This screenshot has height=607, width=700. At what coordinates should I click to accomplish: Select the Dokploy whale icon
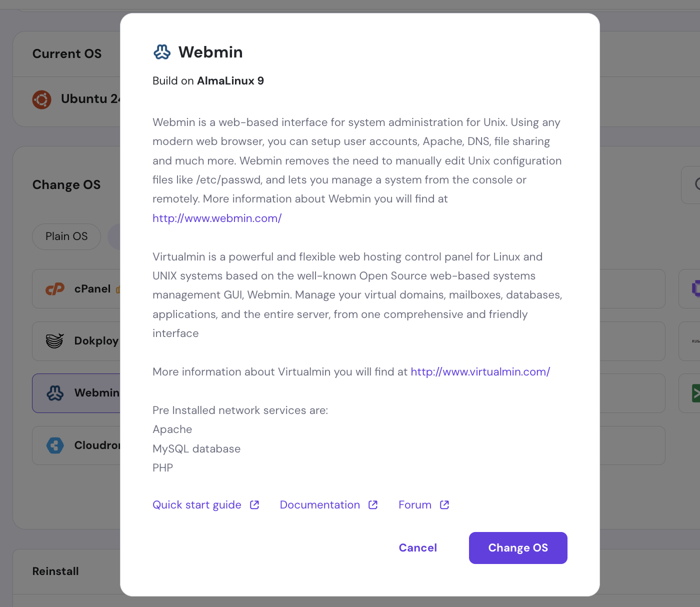click(55, 340)
